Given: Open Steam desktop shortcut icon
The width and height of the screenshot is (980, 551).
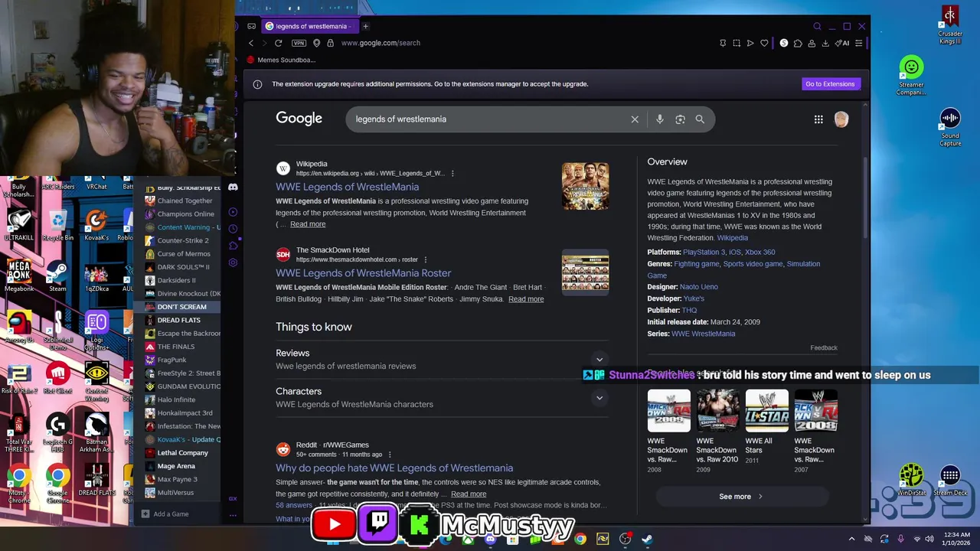Looking at the screenshot, I should pyautogui.click(x=57, y=275).
